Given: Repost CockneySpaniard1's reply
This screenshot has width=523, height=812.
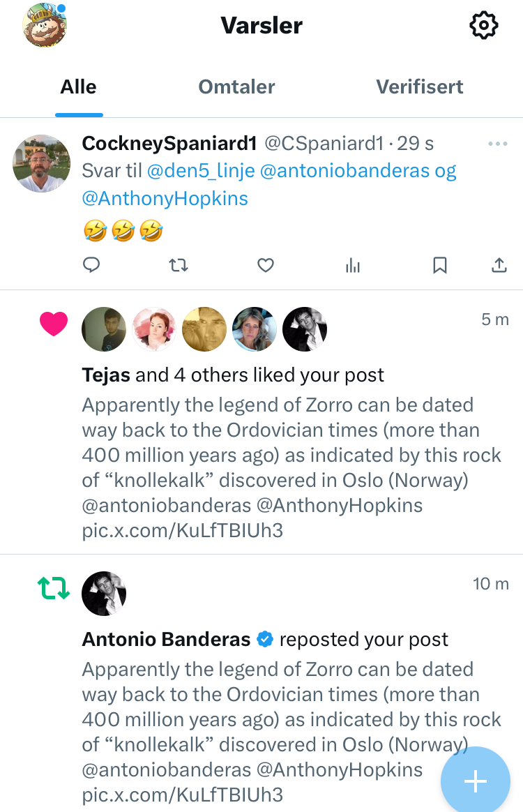Looking at the screenshot, I should tap(179, 265).
